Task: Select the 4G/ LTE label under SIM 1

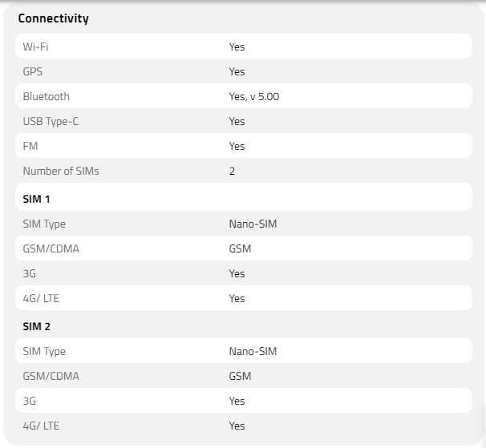Action: tap(41, 298)
